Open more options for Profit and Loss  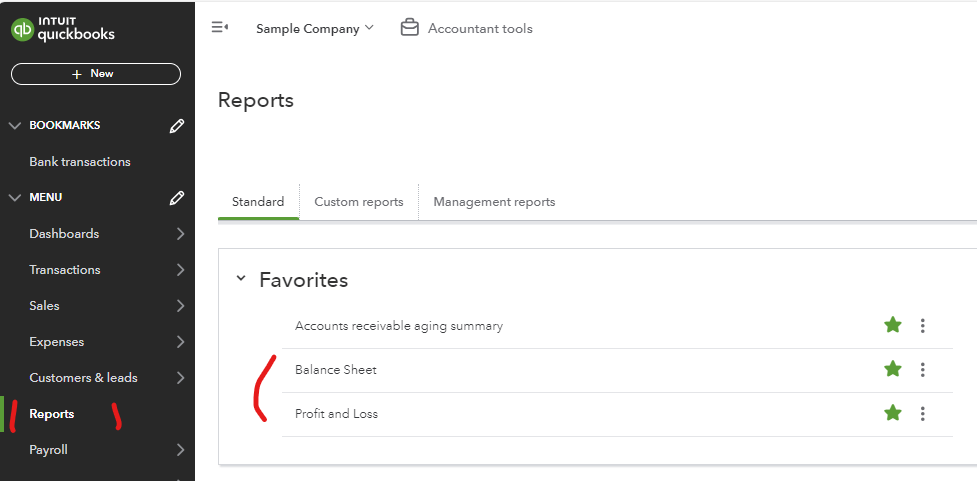pos(922,414)
